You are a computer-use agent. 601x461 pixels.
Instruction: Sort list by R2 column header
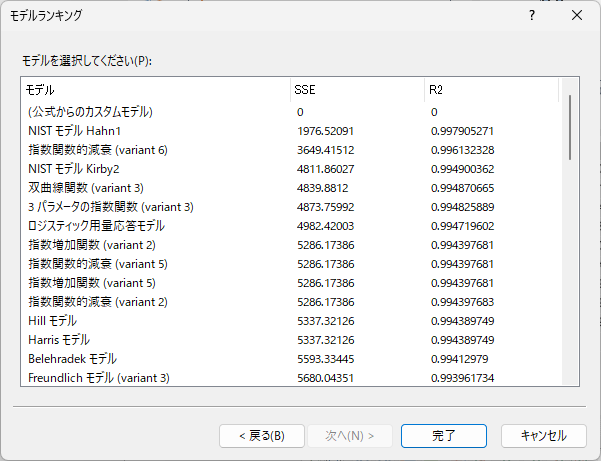pos(490,90)
